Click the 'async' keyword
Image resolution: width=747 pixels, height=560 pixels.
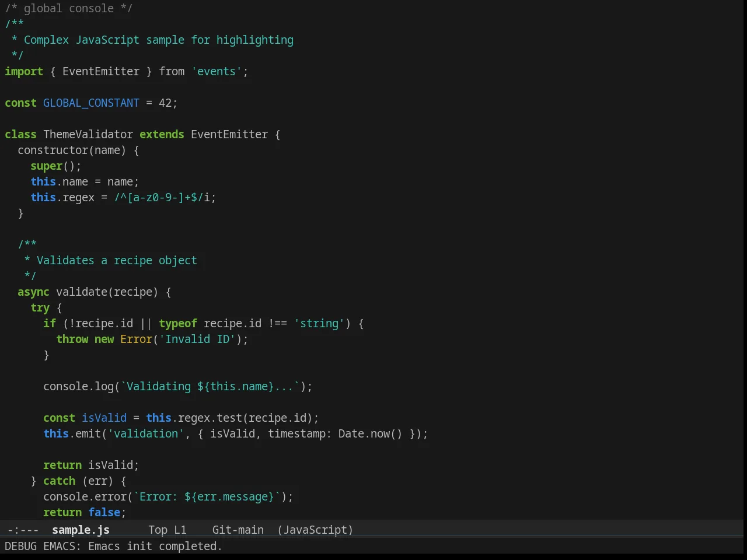pyautogui.click(x=33, y=292)
